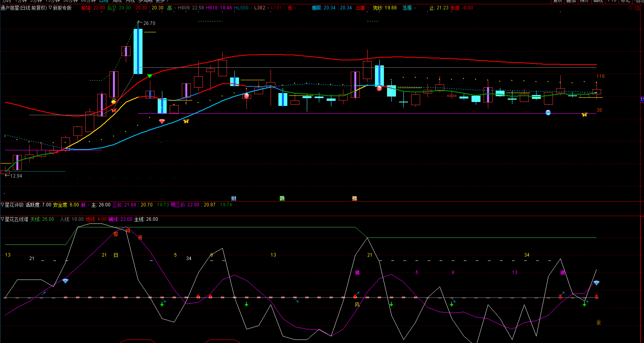Click the 叠加 overlay button
This screenshot has height=343, width=644.
571,1
